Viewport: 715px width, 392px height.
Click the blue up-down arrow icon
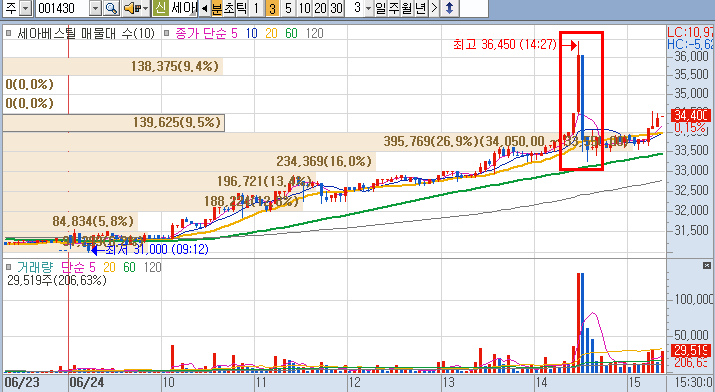tap(450, 8)
